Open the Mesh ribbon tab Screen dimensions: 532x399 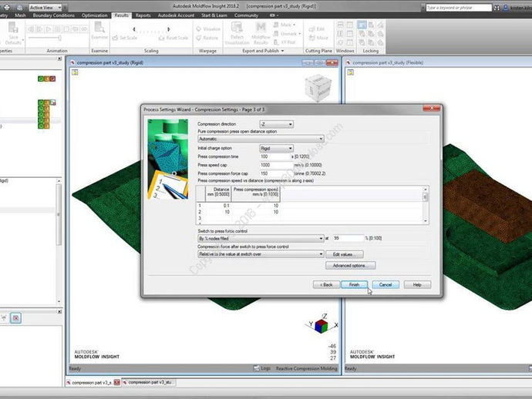tap(20, 15)
